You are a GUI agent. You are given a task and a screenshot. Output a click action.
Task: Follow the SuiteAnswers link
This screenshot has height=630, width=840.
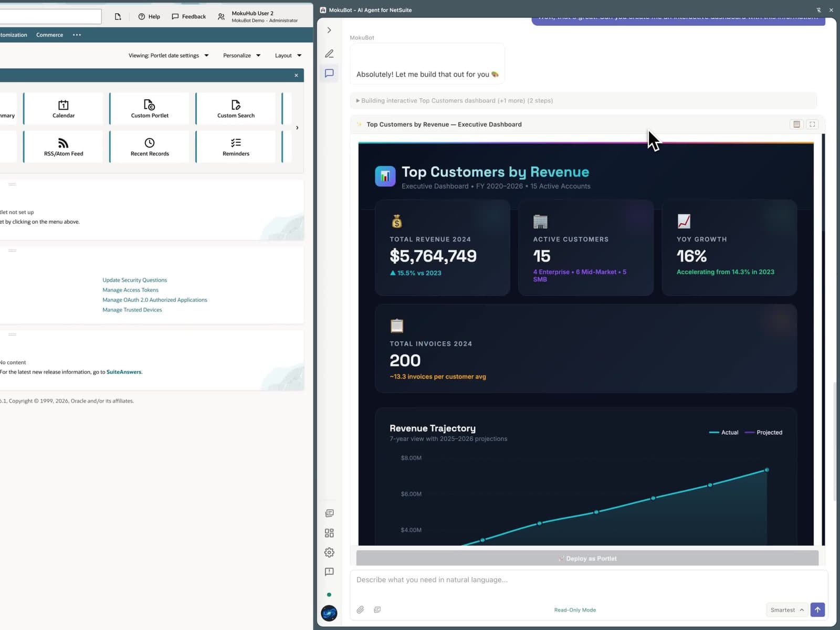[x=124, y=372]
